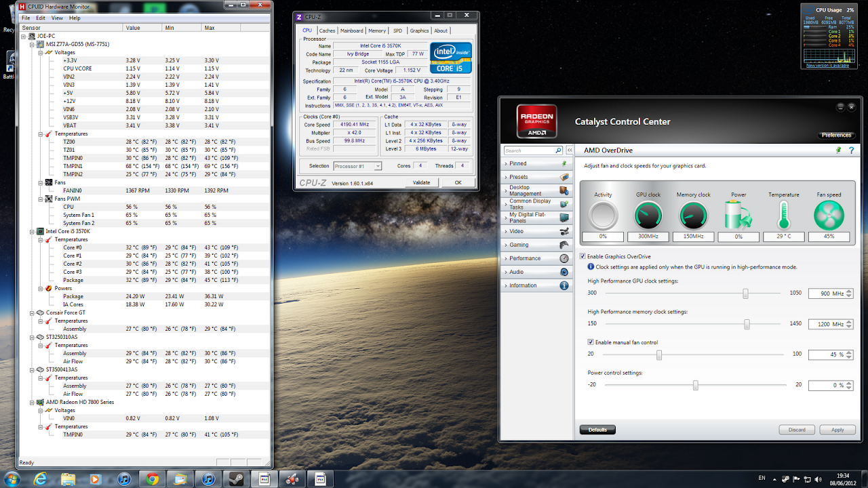Pin the AMD OverDrive page with pin icon

coord(838,150)
